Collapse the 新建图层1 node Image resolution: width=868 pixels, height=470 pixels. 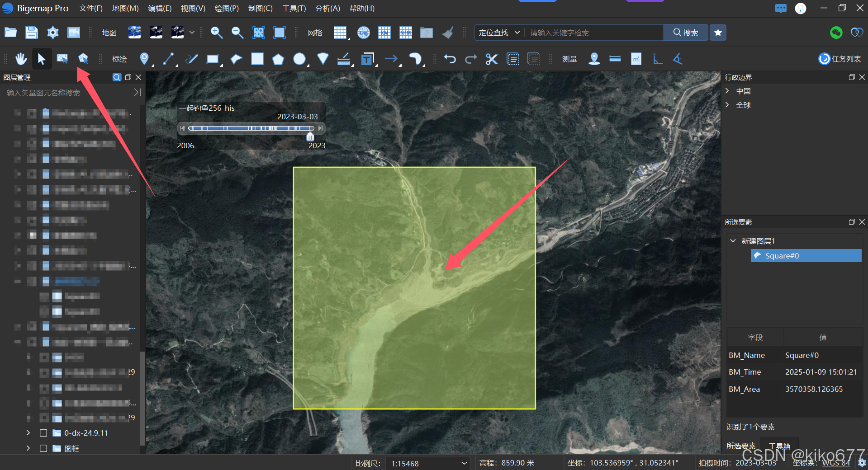[x=733, y=241]
